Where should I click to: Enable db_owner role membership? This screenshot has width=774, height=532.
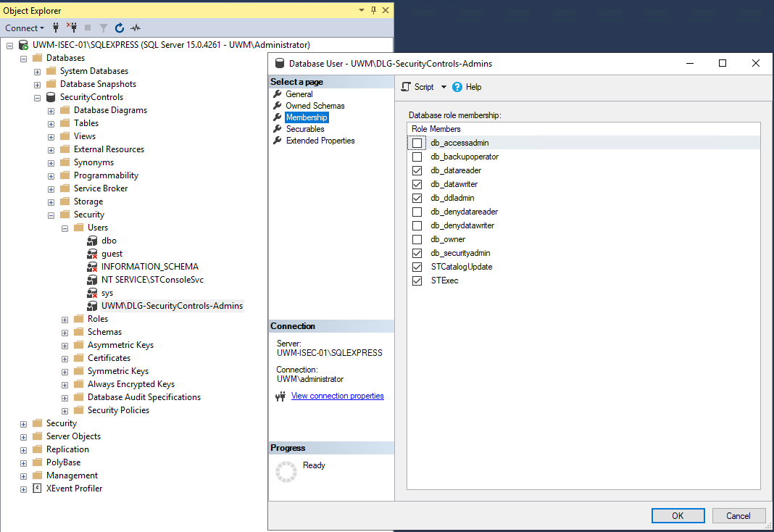point(416,238)
